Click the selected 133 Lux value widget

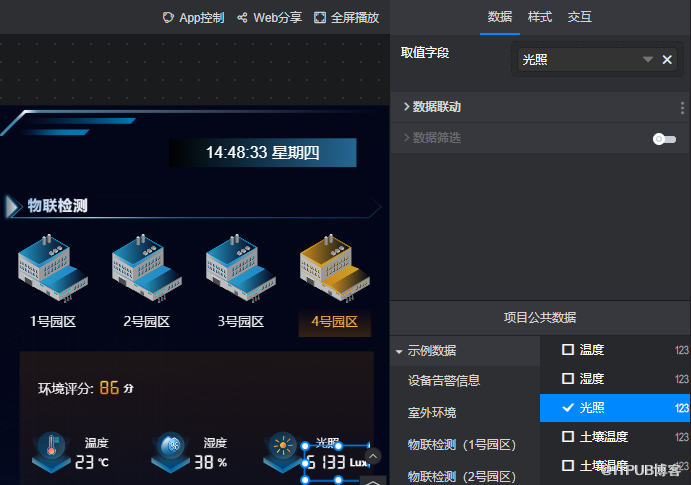(x=337, y=463)
